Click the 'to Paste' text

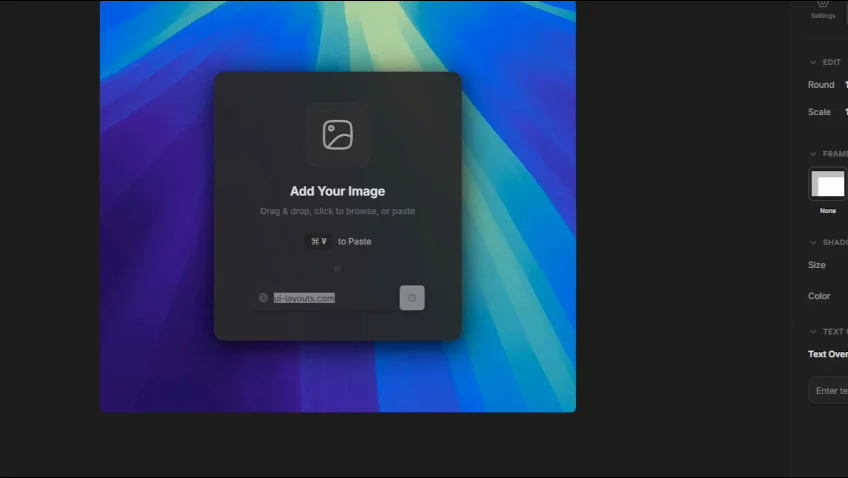pyautogui.click(x=355, y=242)
